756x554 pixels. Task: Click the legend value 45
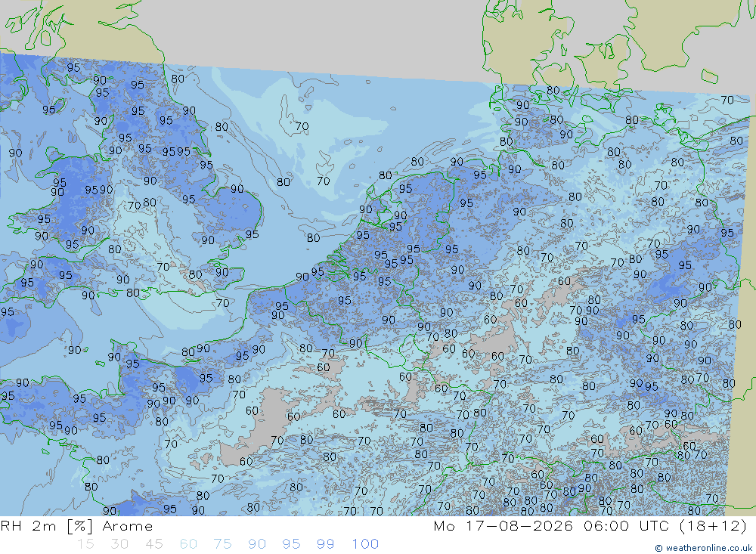coord(154,544)
